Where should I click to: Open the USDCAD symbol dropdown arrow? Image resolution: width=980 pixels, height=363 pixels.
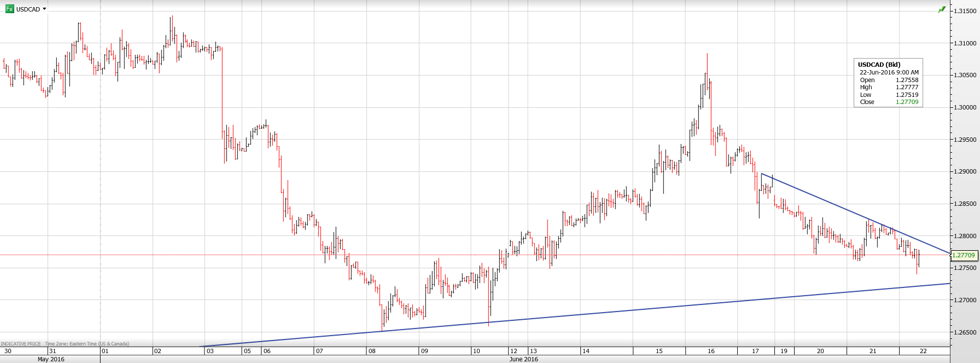coord(44,9)
